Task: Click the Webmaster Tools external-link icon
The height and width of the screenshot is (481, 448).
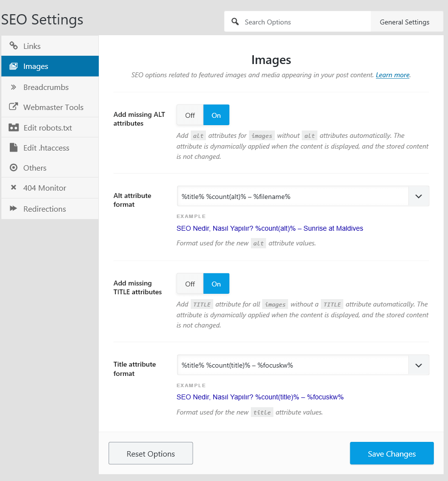Action: tap(13, 107)
